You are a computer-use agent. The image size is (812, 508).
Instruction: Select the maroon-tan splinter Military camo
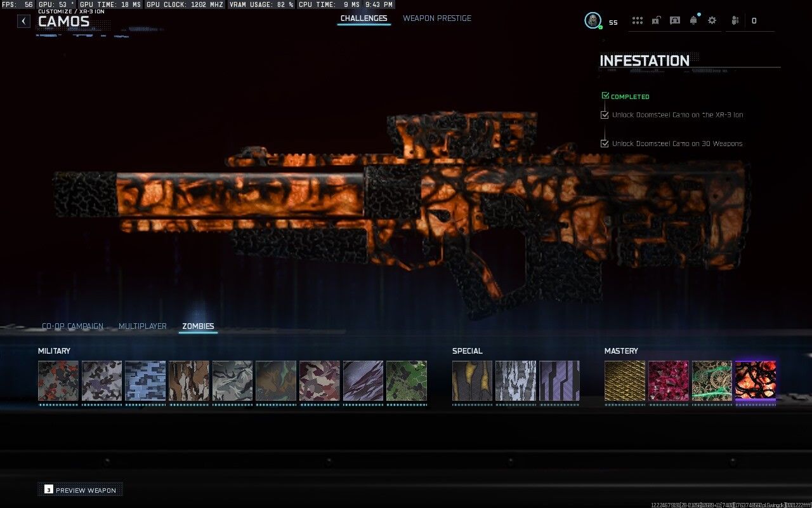320,381
